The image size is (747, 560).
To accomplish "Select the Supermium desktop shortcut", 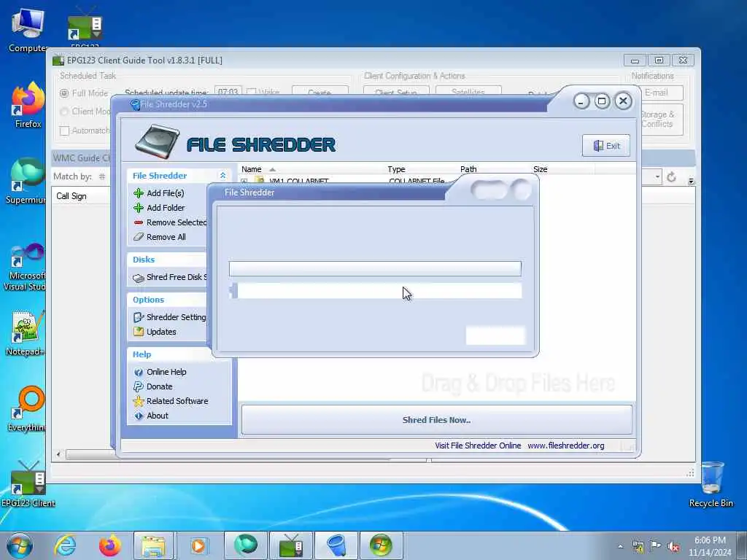I will pos(27,181).
